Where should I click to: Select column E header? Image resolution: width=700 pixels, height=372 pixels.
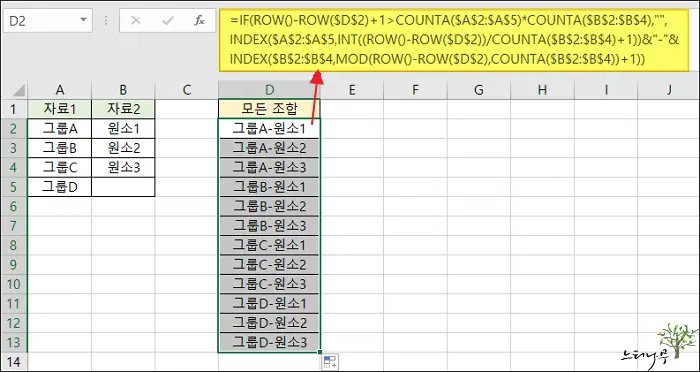(x=352, y=90)
